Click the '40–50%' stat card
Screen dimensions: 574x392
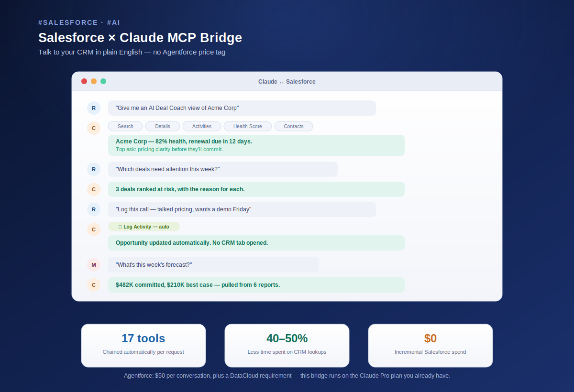(x=287, y=346)
